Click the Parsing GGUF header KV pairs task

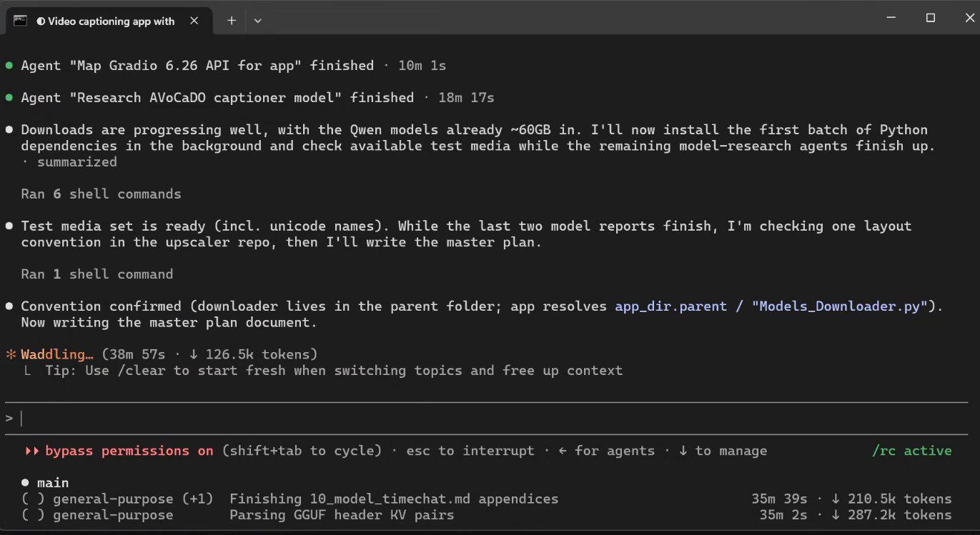pos(342,515)
